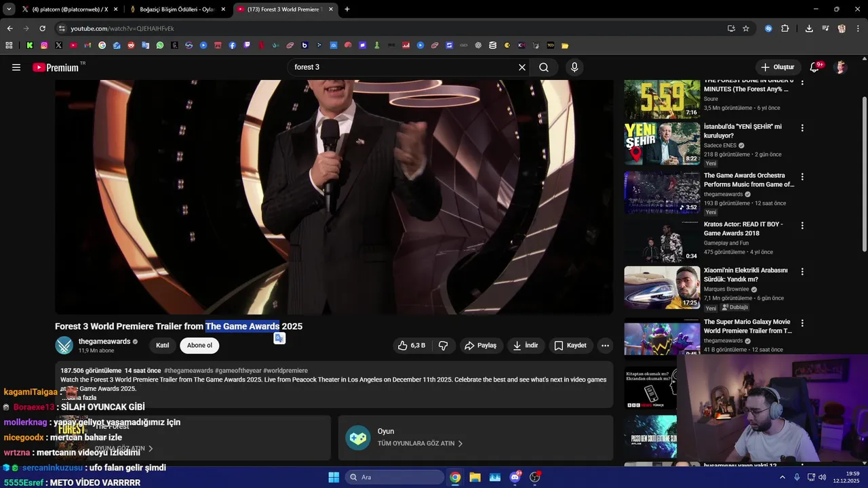
Task: Open the YouTube account avatar menu
Action: pyautogui.click(x=841, y=67)
